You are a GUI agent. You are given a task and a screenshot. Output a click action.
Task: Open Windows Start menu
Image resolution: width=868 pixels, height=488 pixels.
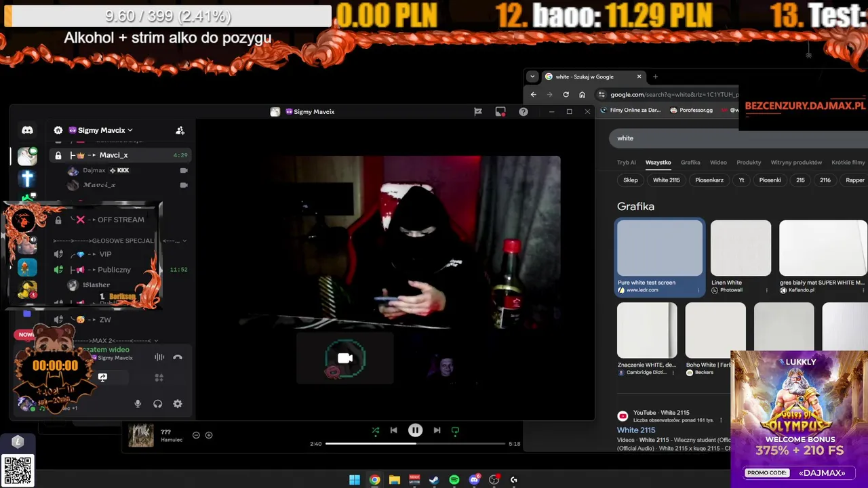point(355,480)
